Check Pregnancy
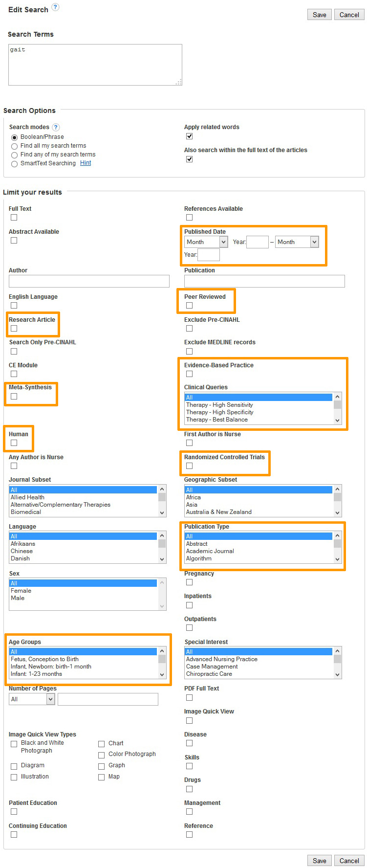Image resolution: width=367 pixels, height=868 pixels. [189, 582]
